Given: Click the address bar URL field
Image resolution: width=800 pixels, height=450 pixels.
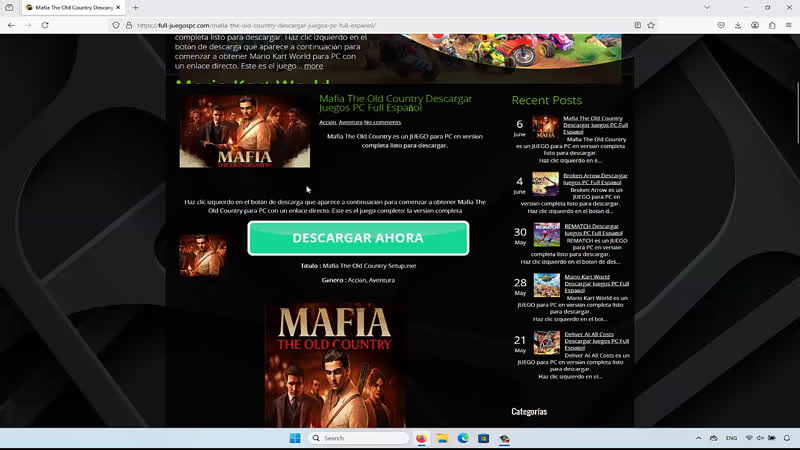Looking at the screenshot, I should tap(383, 25).
